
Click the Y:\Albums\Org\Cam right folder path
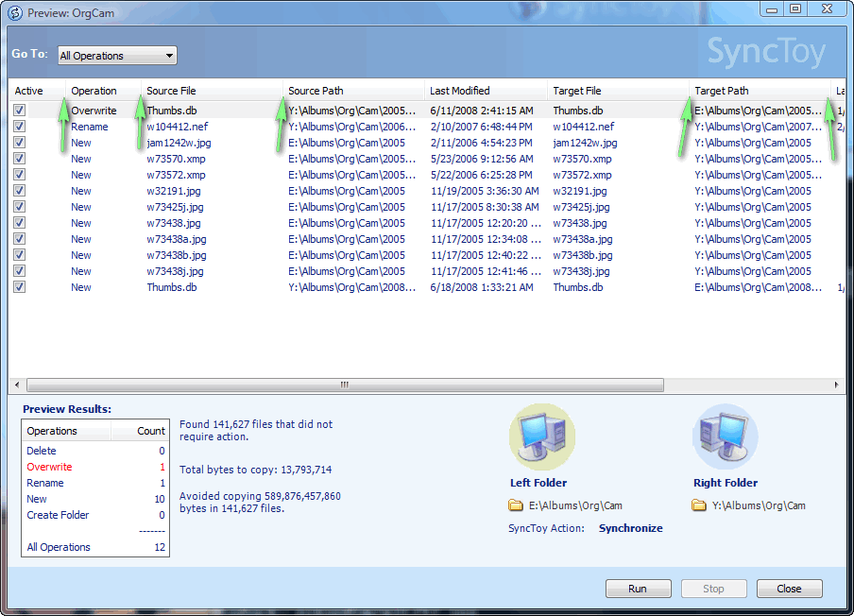(759, 505)
